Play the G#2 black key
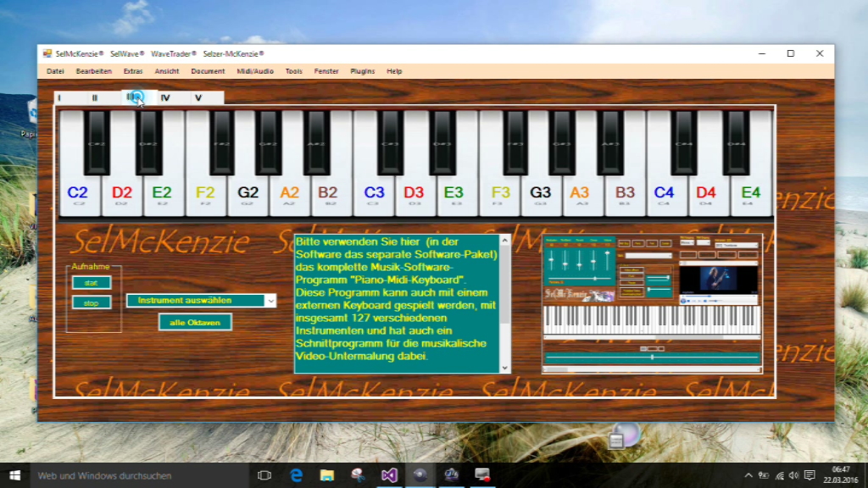The width and height of the screenshot is (868, 488). pos(269,142)
